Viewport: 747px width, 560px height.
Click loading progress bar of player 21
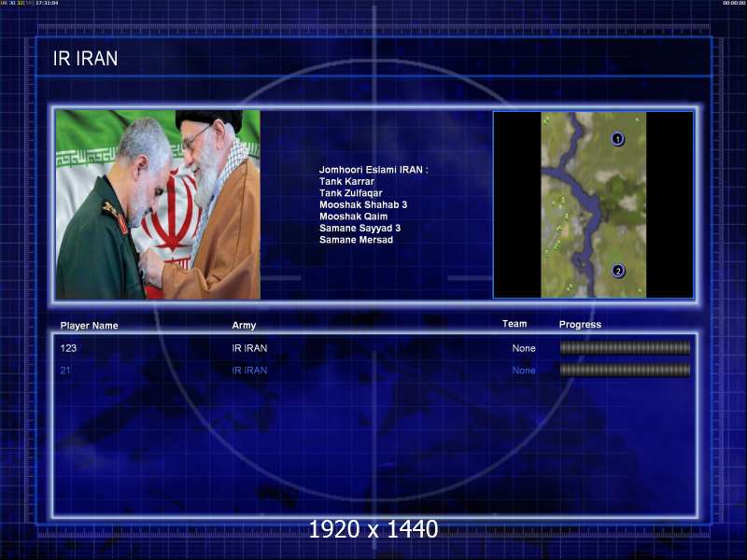[625, 370]
